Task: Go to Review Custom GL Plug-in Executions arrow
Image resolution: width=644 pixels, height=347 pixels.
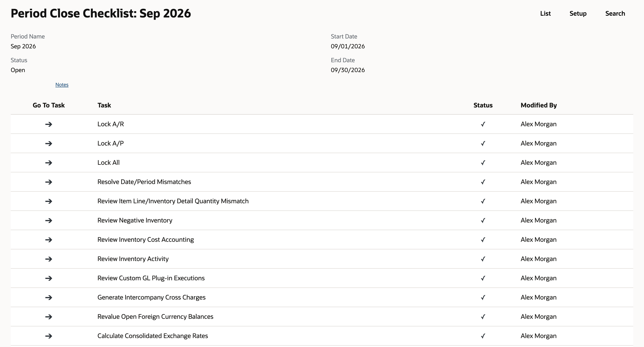Action: pyautogui.click(x=49, y=278)
